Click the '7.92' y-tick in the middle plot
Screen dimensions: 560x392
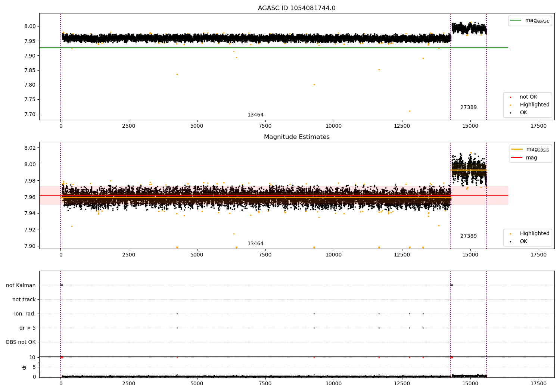(31, 230)
